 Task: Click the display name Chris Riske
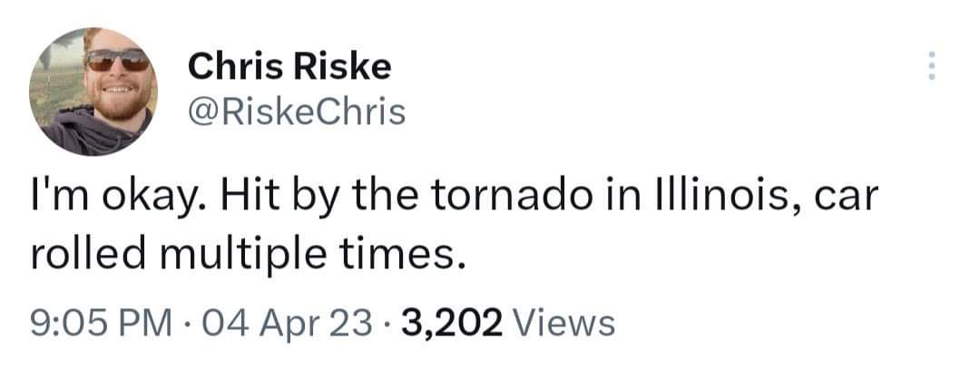(x=289, y=66)
